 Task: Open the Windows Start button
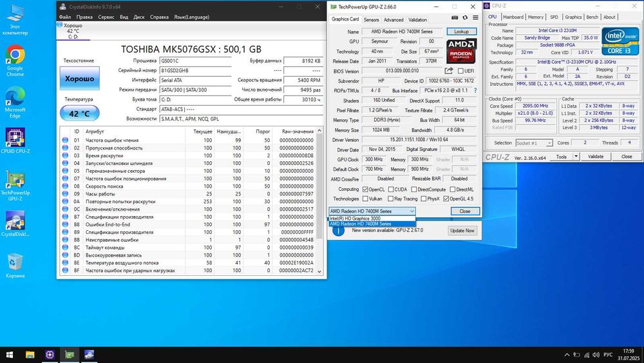[10, 355]
